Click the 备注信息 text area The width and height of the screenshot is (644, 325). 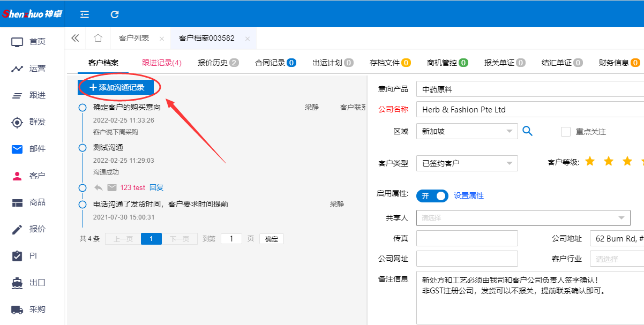[x=530, y=298]
